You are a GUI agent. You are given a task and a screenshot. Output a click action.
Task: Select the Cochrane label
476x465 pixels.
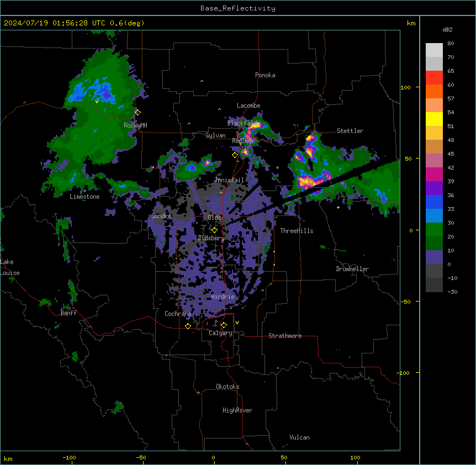click(178, 314)
